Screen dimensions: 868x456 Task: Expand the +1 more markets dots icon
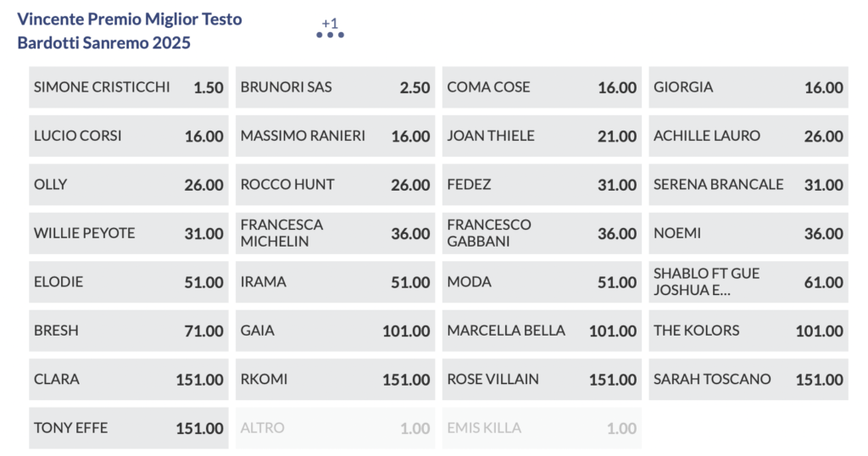pos(330,34)
